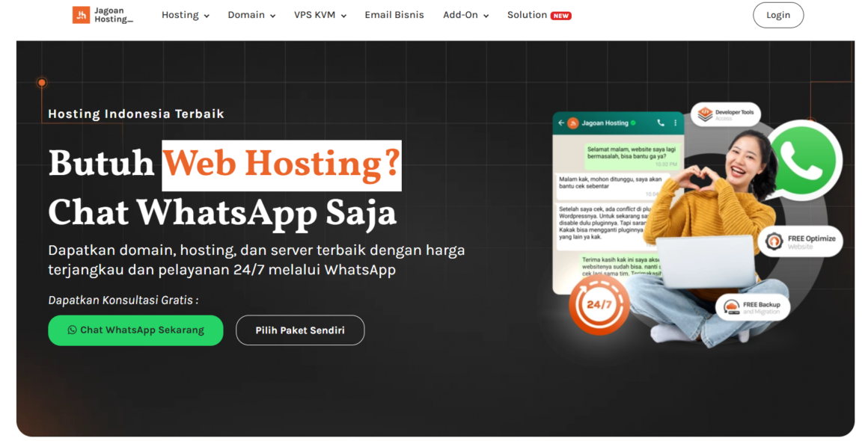Open the three-dot menu in the chat header

(676, 123)
